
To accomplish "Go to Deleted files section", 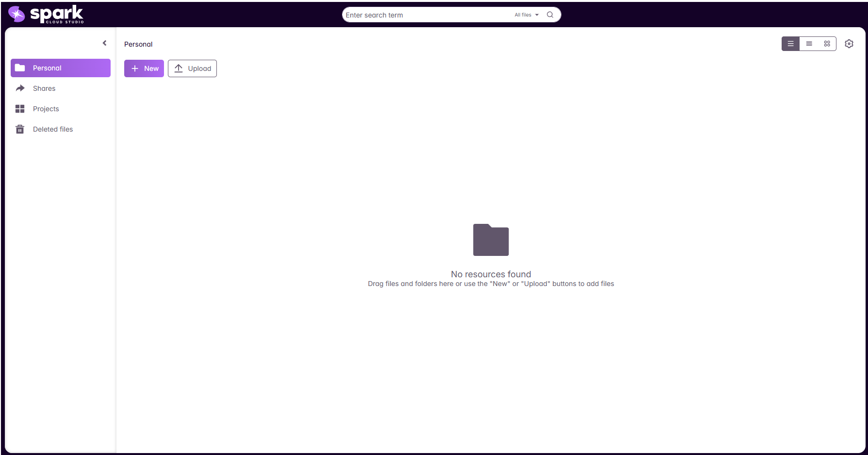I will pyautogui.click(x=53, y=129).
